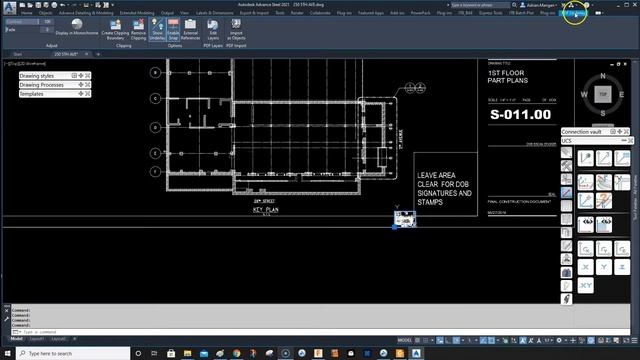Switch to the Start file tab
Screen dimensions: 640x360
click(18, 54)
